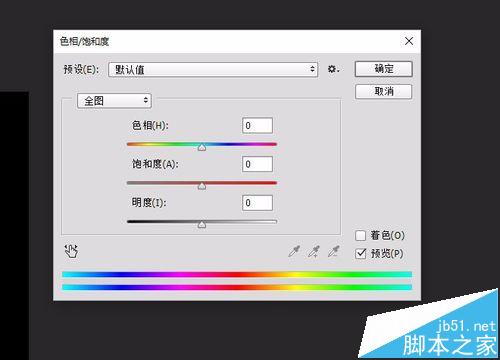
Task: Click the 明度(I) value input field
Action: 257,203
